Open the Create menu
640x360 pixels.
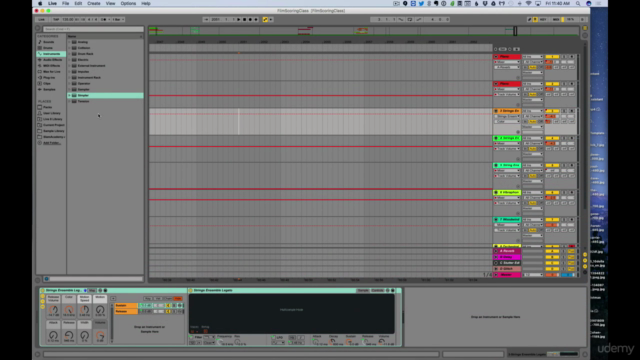point(93,3)
